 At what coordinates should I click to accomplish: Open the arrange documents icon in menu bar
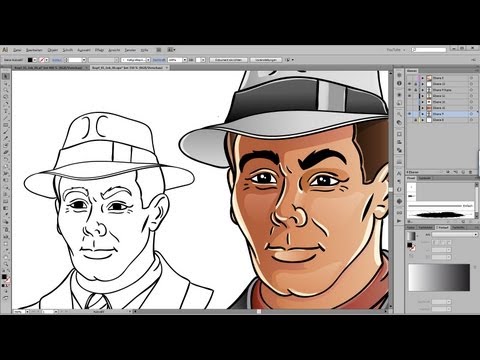(171, 50)
